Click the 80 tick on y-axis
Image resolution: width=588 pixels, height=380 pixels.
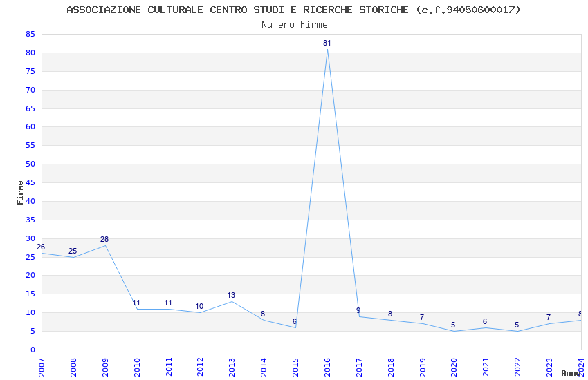point(30,53)
